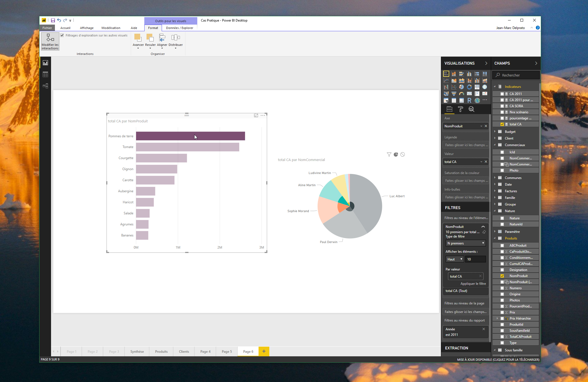Image resolution: width=588 pixels, height=382 pixels.
Task: Select the scatter chart visual
Action: (454, 87)
